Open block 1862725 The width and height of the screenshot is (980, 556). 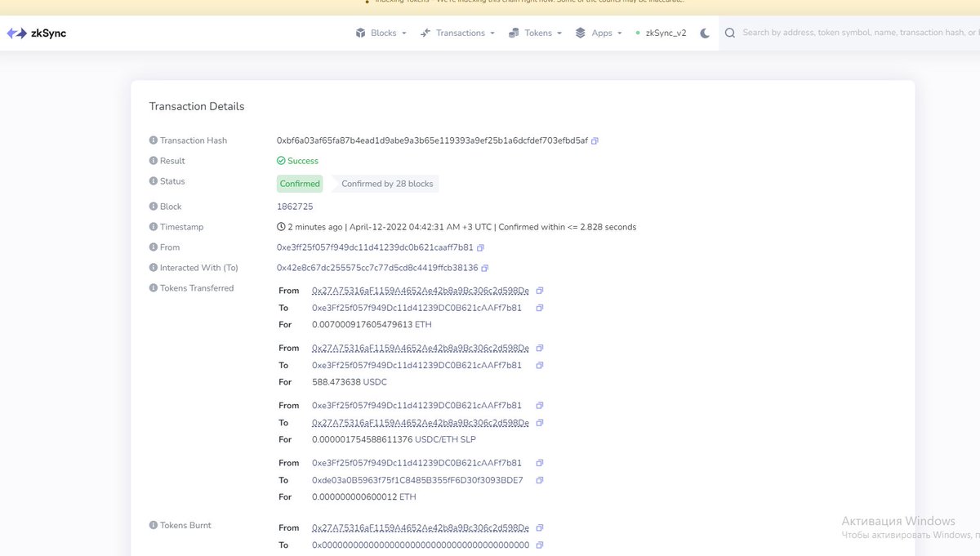tap(295, 207)
